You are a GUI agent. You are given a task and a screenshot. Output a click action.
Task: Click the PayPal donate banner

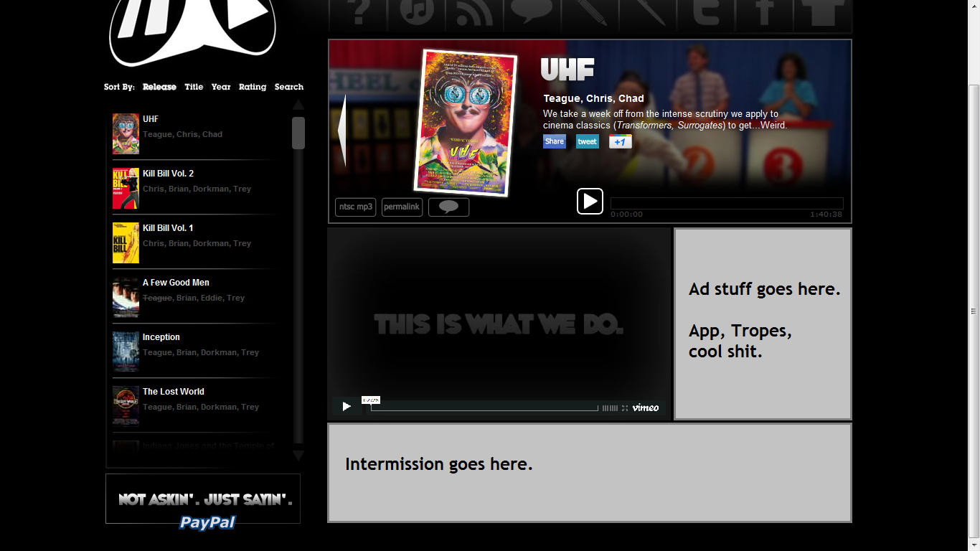(x=203, y=502)
